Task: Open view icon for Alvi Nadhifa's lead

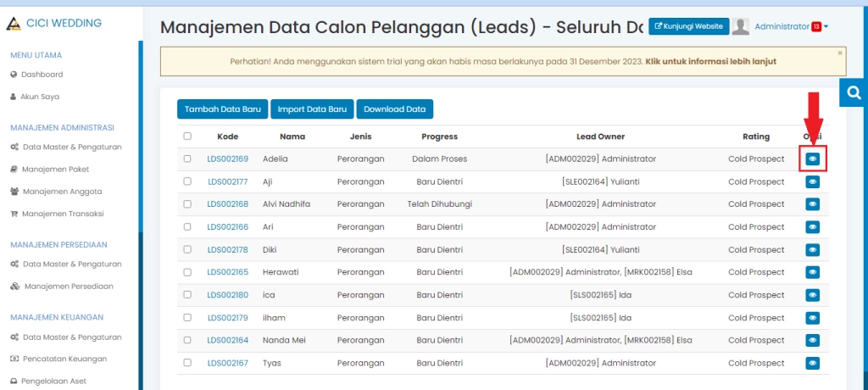Action: pyautogui.click(x=812, y=204)
